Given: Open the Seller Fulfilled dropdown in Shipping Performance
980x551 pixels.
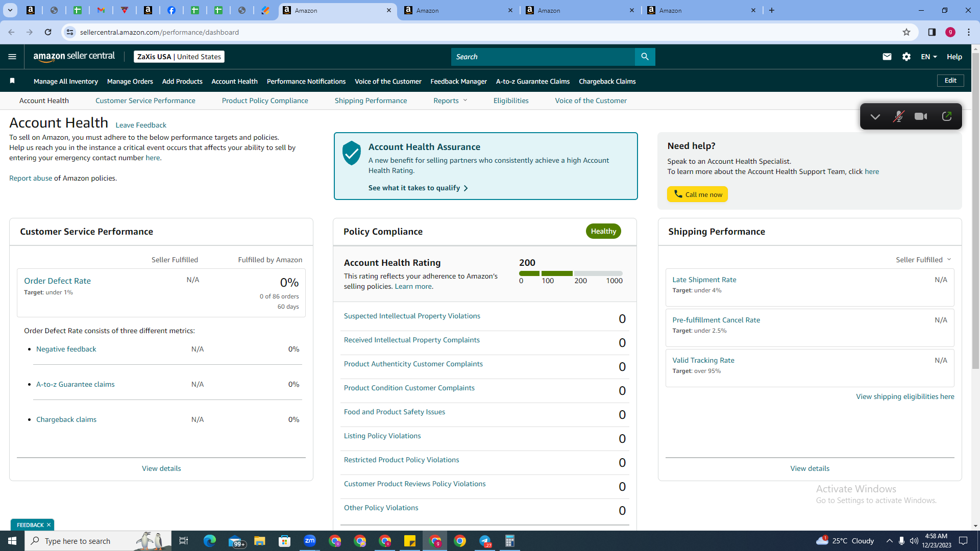Looking at the screenshot, I should (x=923, y=260).
